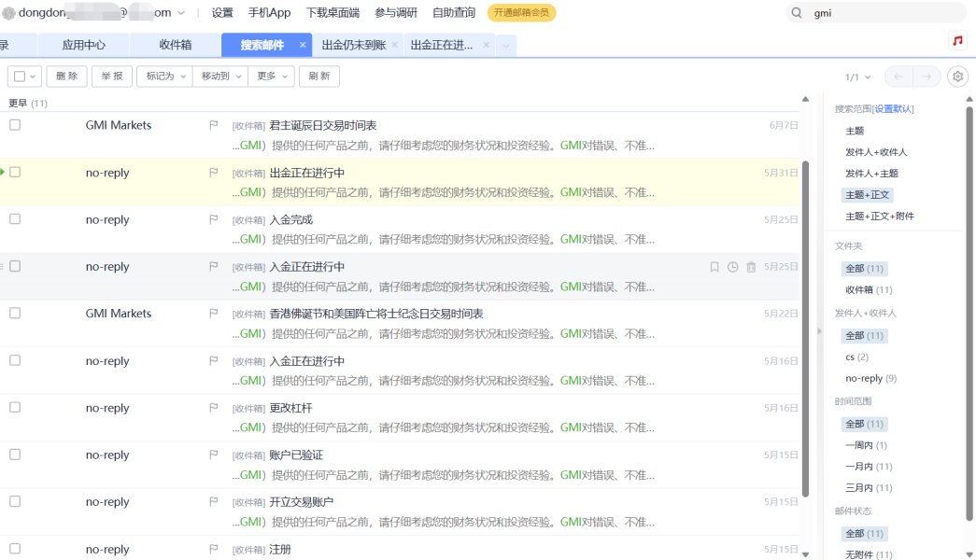Open the list settings gear icon
976x560 pixels.
(956, 77)
